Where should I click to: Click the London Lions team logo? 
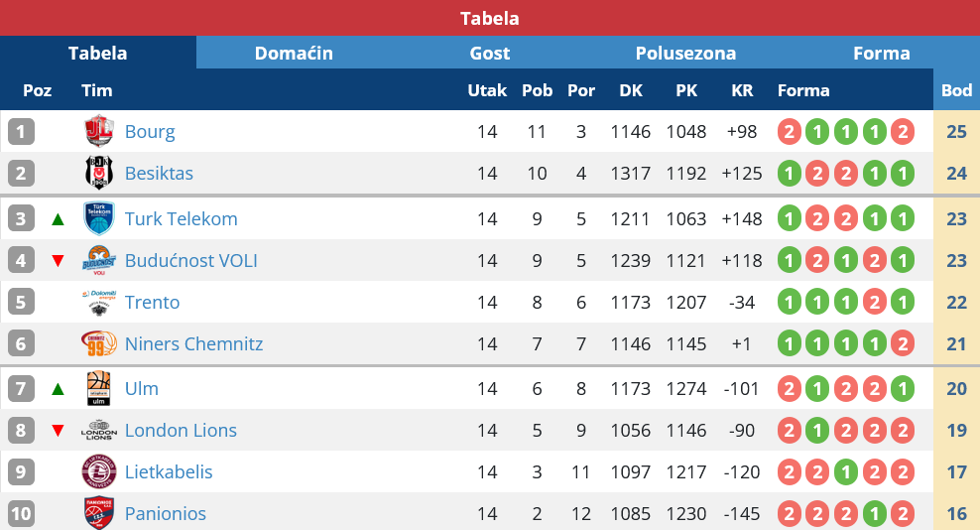98,430
